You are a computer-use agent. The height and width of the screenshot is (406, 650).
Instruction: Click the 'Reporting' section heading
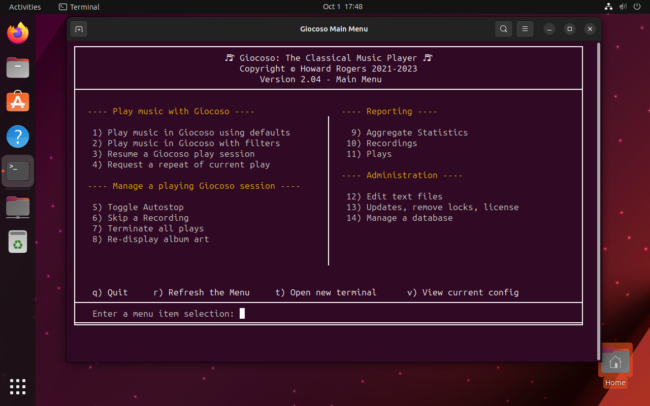389,111
